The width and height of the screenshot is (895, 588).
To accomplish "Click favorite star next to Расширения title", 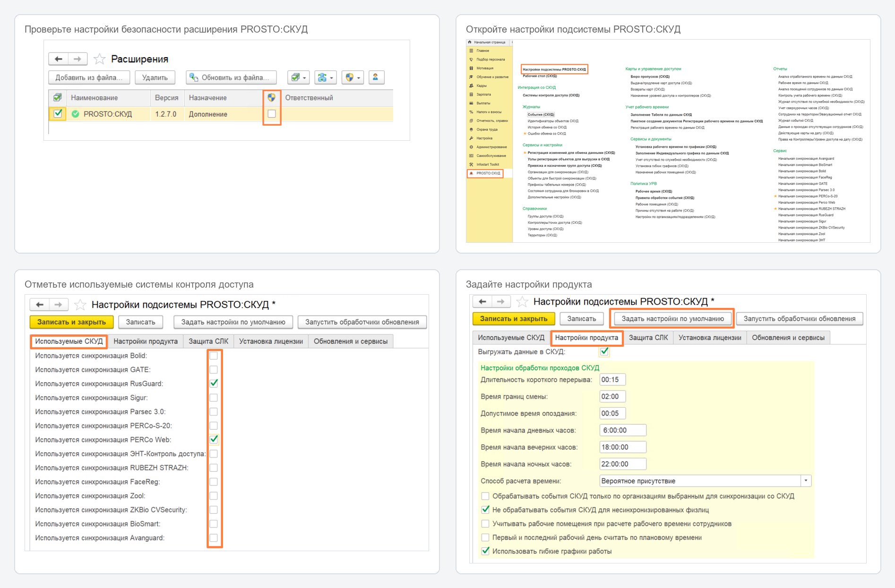I will [x=99, y=59].
